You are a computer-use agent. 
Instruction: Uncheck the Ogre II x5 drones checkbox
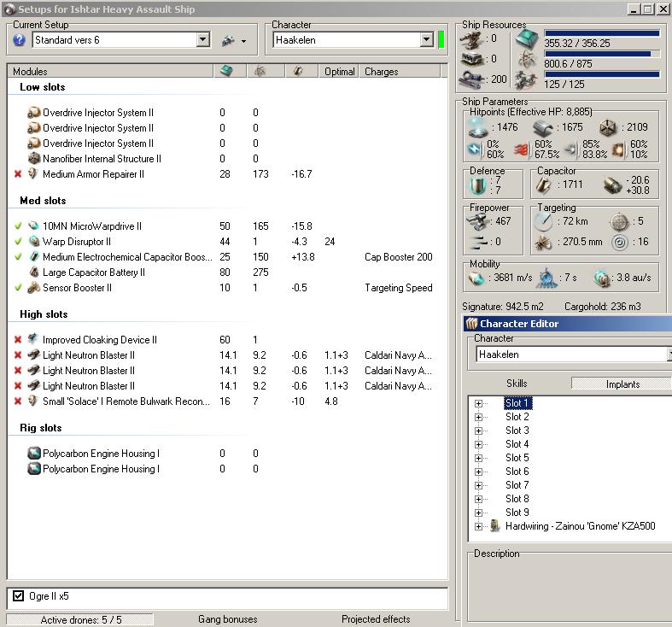point(19,596)
